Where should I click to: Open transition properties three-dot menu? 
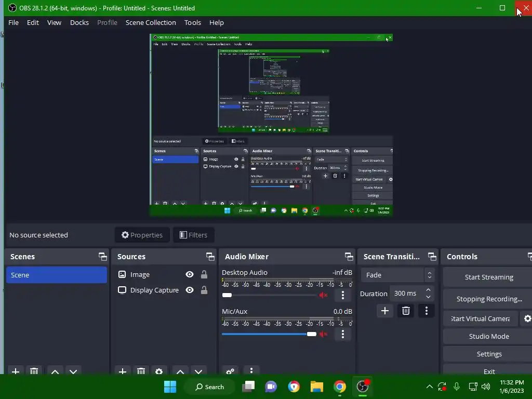427,311
